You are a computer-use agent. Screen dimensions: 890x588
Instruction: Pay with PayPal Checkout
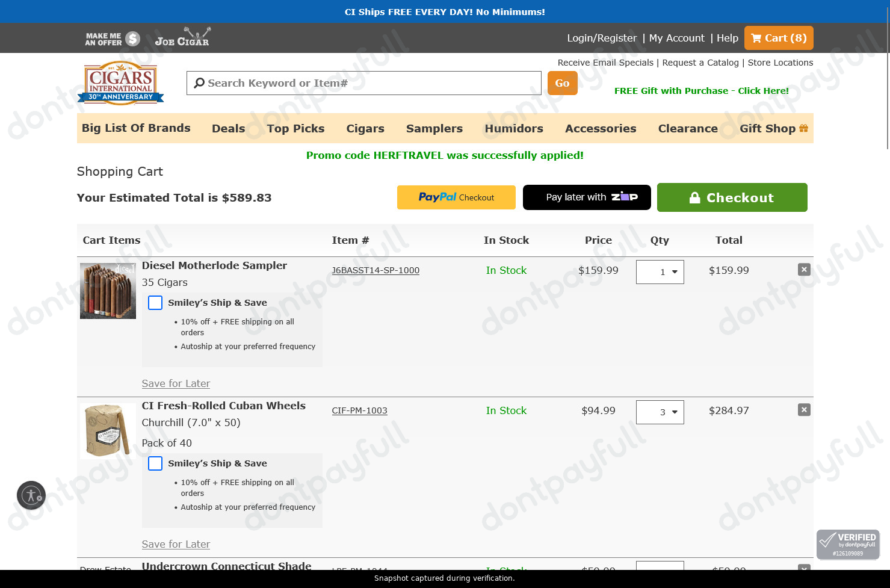(456, 197)
